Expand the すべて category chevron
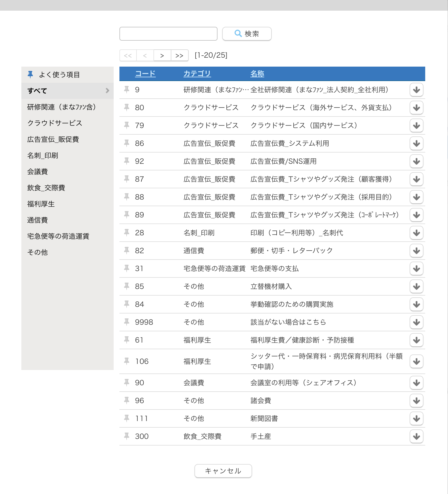 click(107, 91)
